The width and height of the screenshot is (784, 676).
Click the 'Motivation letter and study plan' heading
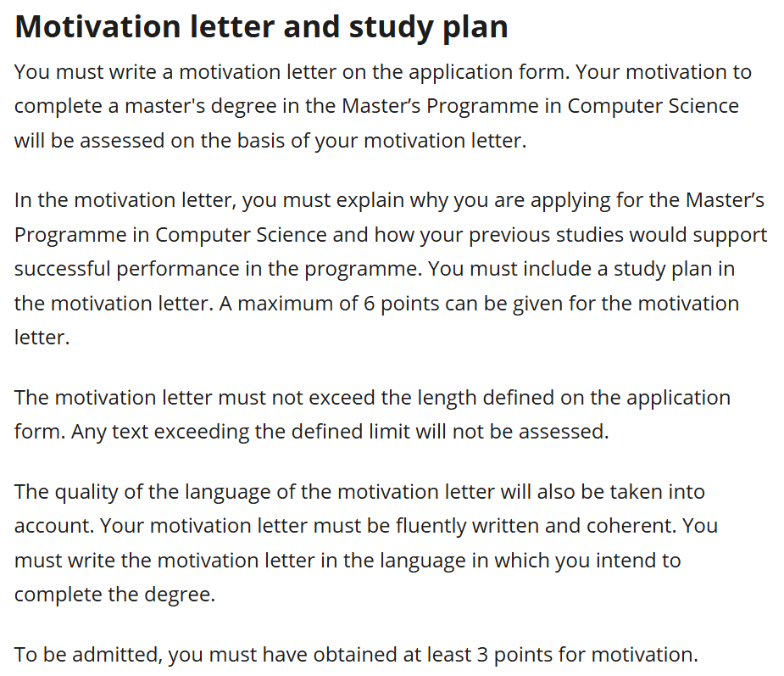tap(261, 27)
